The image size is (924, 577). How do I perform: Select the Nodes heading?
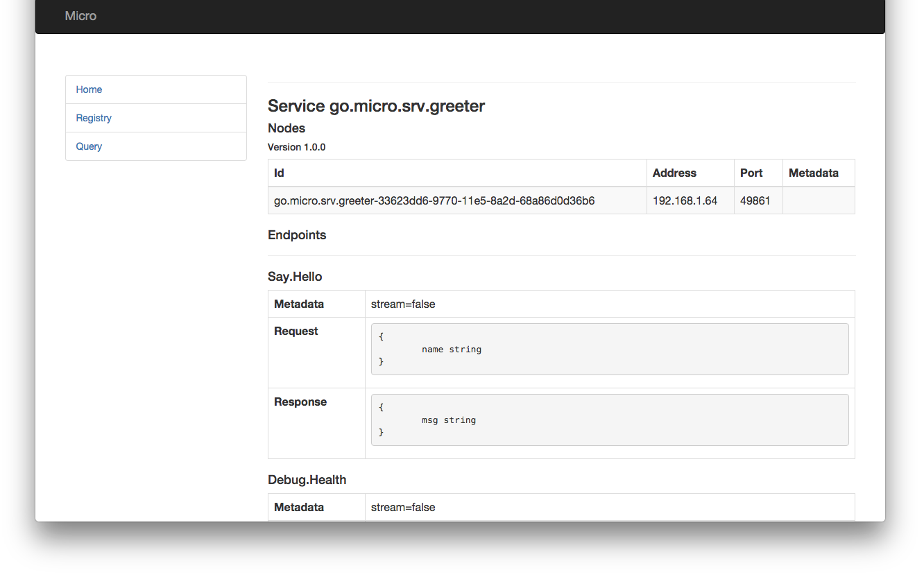click(x=286, y=128)
